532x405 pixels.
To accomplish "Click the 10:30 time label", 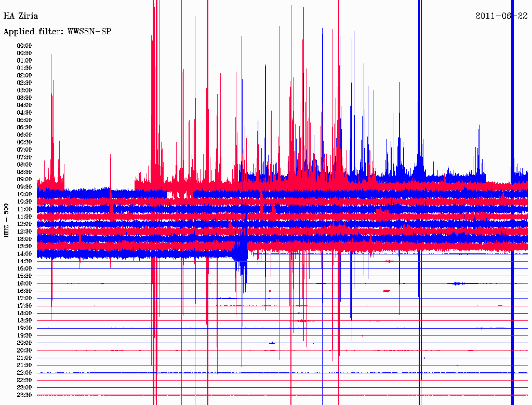I will pyautogui.click(x=24, y=202).
